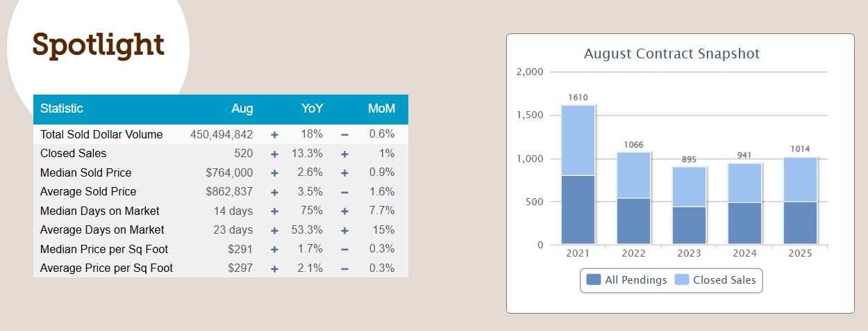Click the MoM column header
Screen dimensions: 868x331
point(381,108)
